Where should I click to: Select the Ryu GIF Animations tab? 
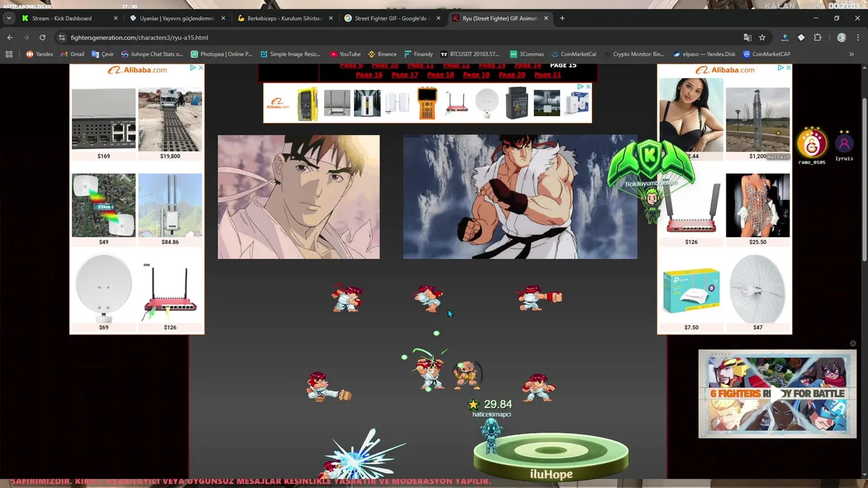(x=500, y=18)
